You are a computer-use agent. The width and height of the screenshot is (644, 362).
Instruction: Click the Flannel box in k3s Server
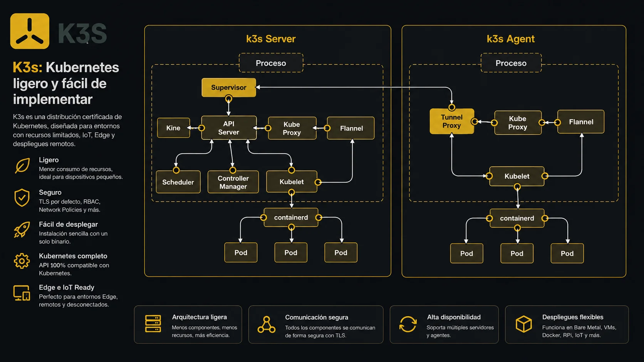pyautogui.click(x=351, y=128)
